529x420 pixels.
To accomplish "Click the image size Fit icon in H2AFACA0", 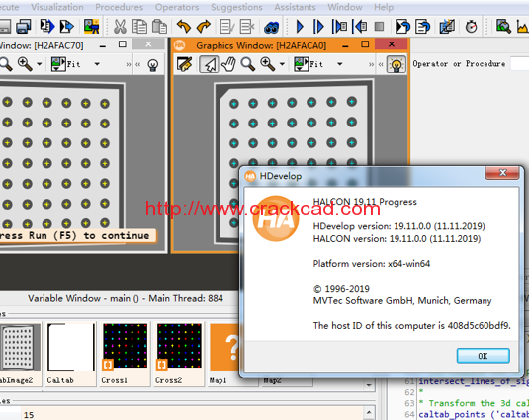I will tap(301, 64).
